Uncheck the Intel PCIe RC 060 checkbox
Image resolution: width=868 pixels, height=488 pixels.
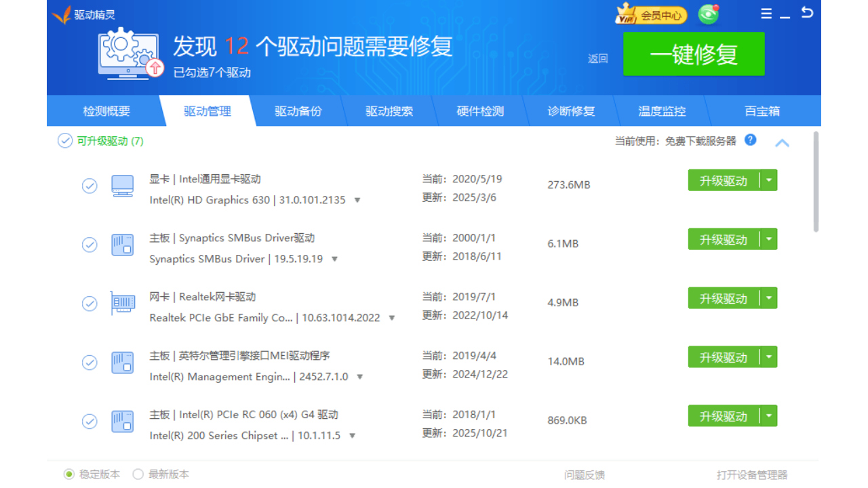(90, 422)
